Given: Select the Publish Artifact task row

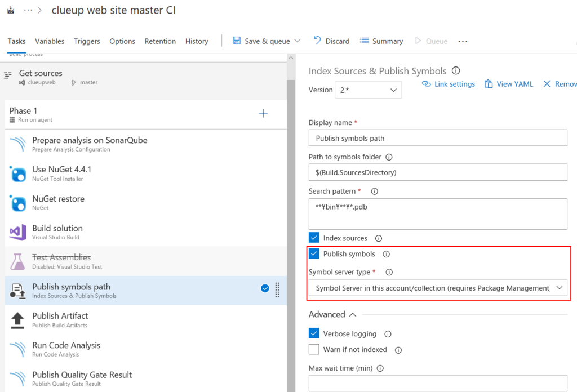Looking at the screenshot, I should [145, 320].
